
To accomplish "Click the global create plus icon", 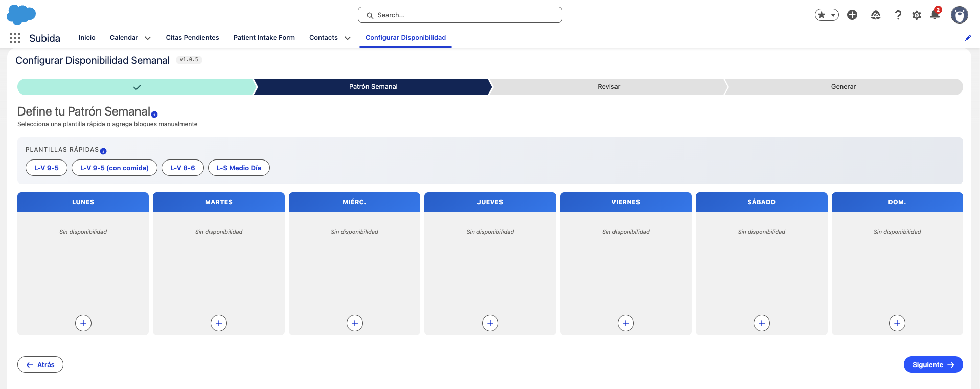I will coord(852,15).
